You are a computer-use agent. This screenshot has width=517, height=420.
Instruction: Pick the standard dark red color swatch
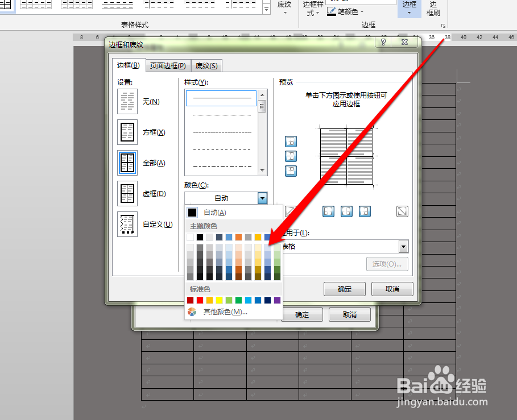pos(190,300)
